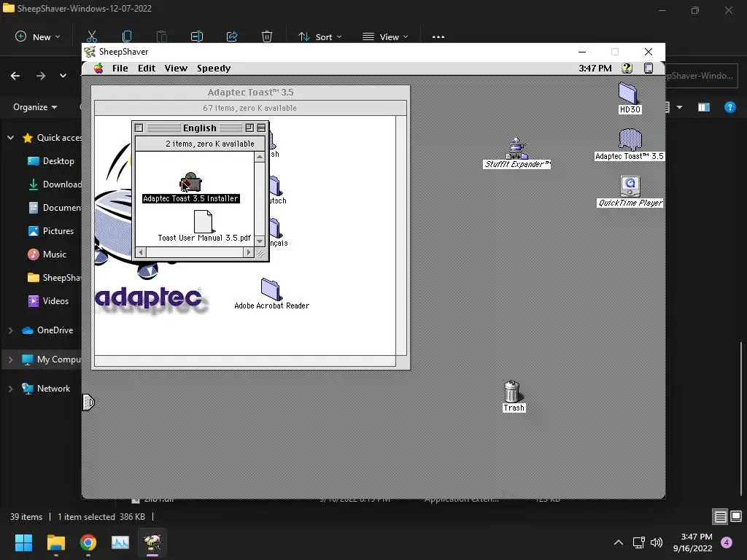747x560 pixels.
Task: Open File Explorer from taskbar
Action: click(x=55, y=542)
